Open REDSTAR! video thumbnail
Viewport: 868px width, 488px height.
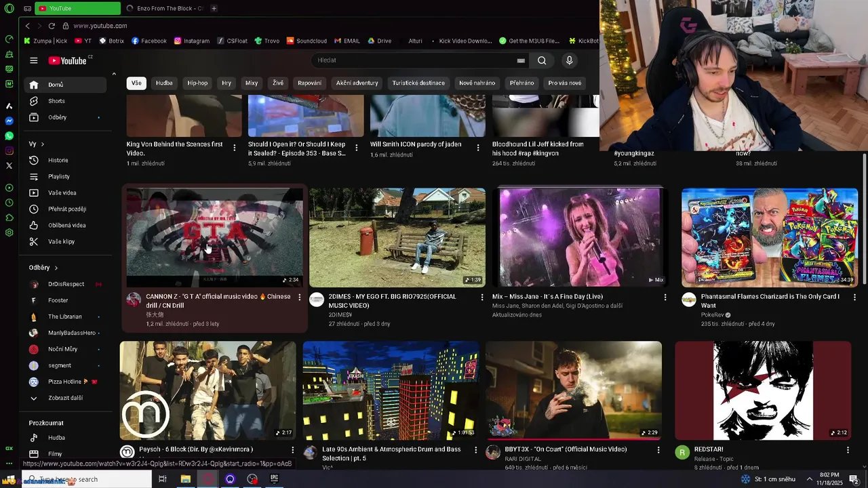pos(763,390)
